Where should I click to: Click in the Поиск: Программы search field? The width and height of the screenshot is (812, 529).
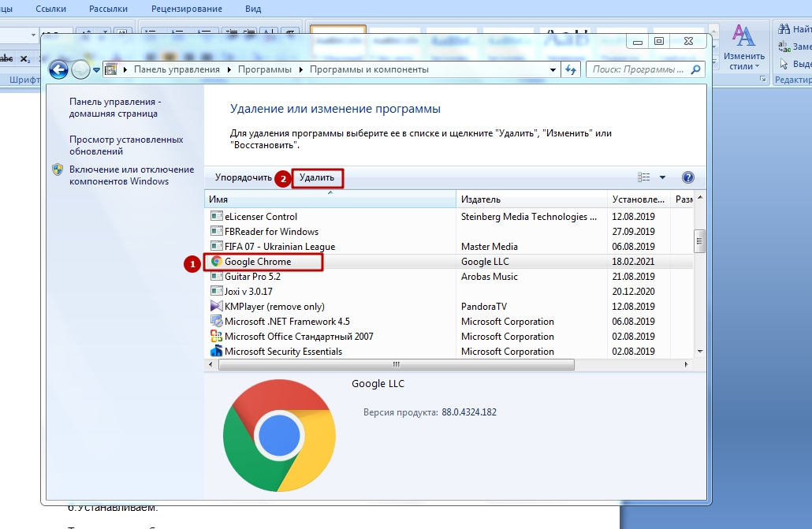pyautogui.click(x=637, y=69)
